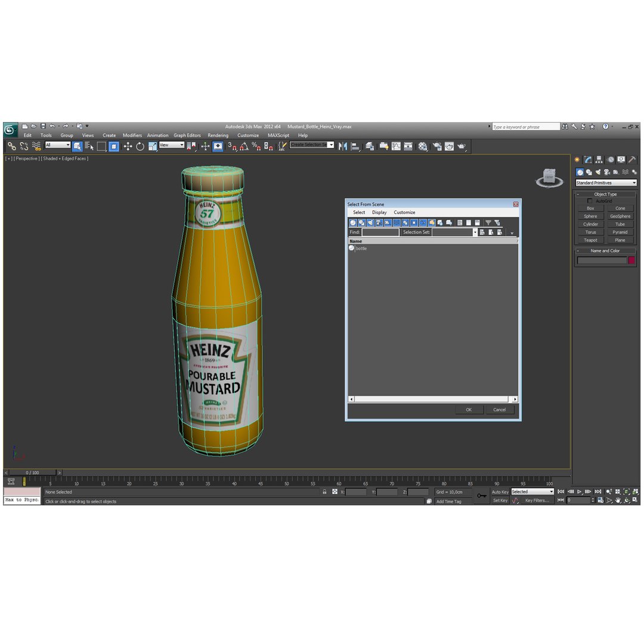
Task: Activate Select and Rotate tool
Action: click(x=140, y=146)
